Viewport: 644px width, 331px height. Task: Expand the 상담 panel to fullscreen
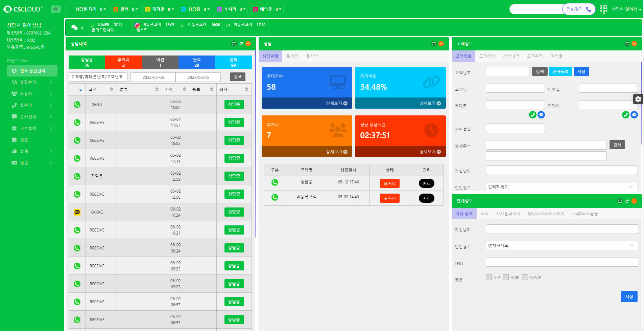[434, 44]
